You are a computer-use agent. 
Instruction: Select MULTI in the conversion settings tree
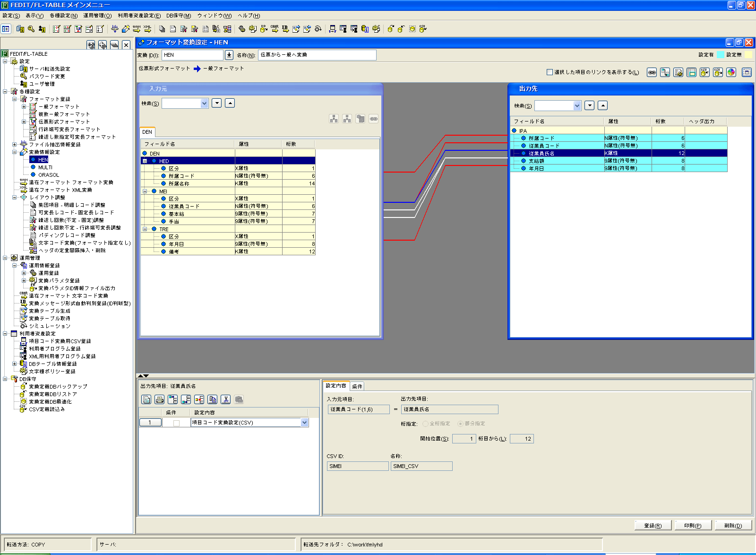(45, 167)
